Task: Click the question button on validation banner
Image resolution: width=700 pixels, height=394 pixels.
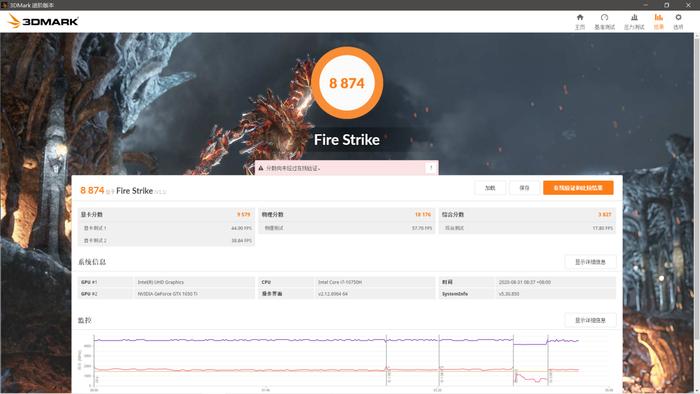Action: click(431, 168)
